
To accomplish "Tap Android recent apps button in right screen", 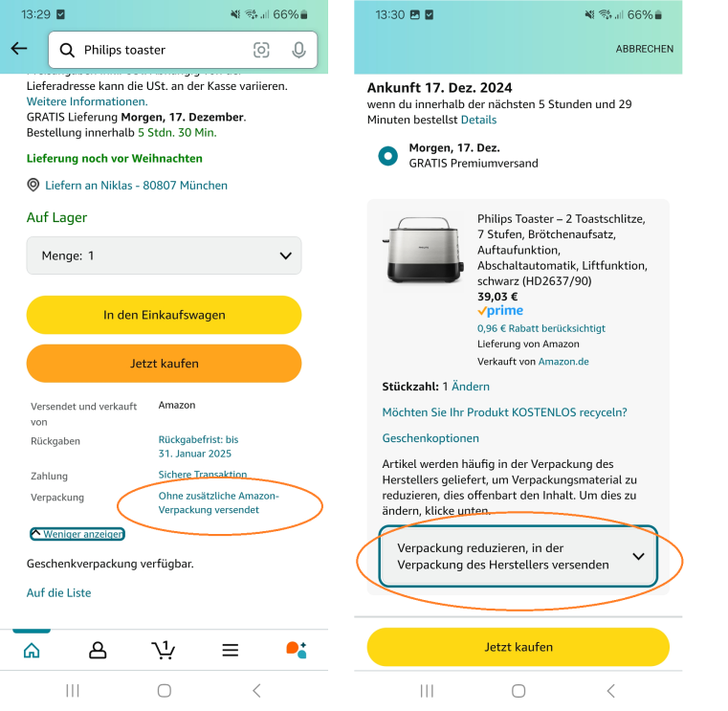I will (427, 691).
